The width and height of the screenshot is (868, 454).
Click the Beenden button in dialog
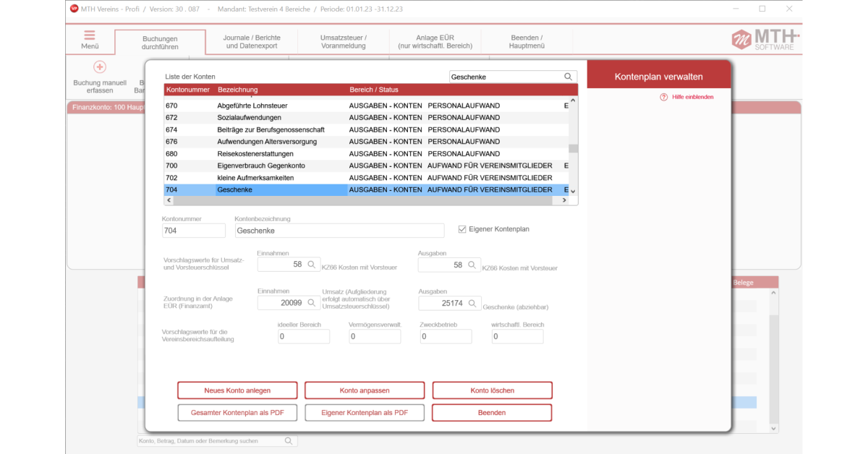click(492, 413)
